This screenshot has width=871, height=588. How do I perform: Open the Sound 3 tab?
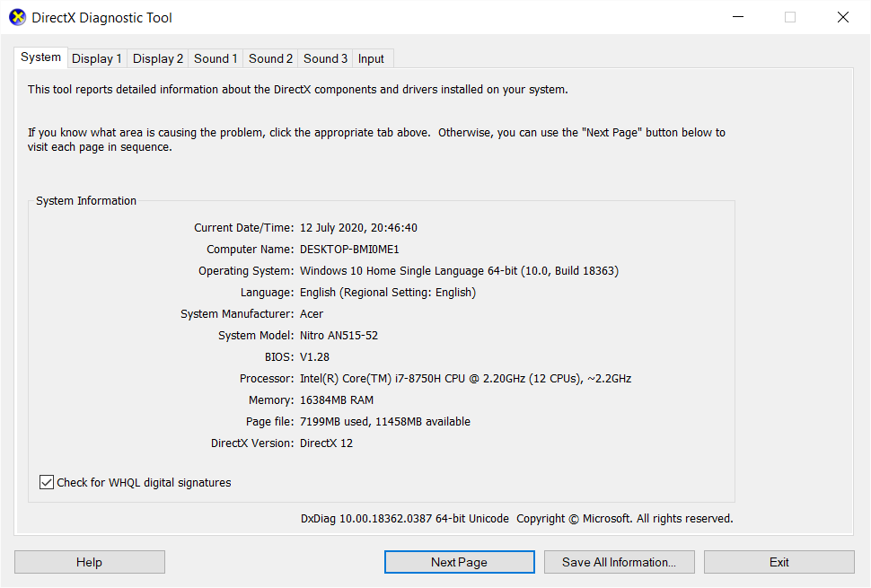326,59
